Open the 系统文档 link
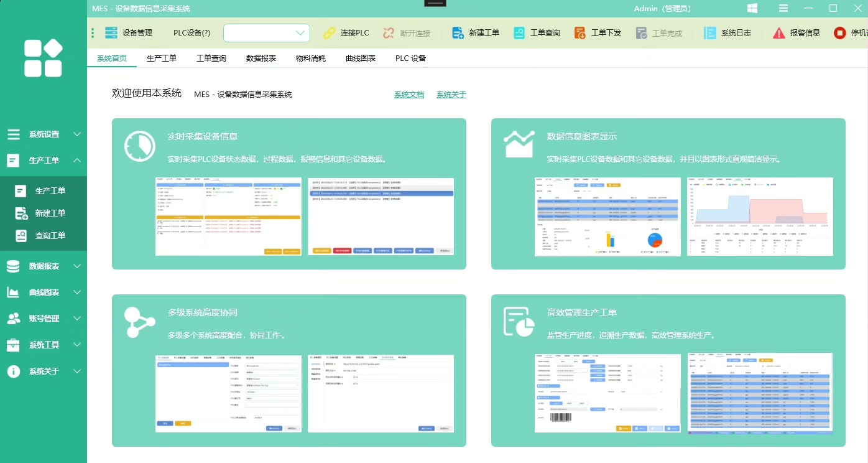 [409, 95]
